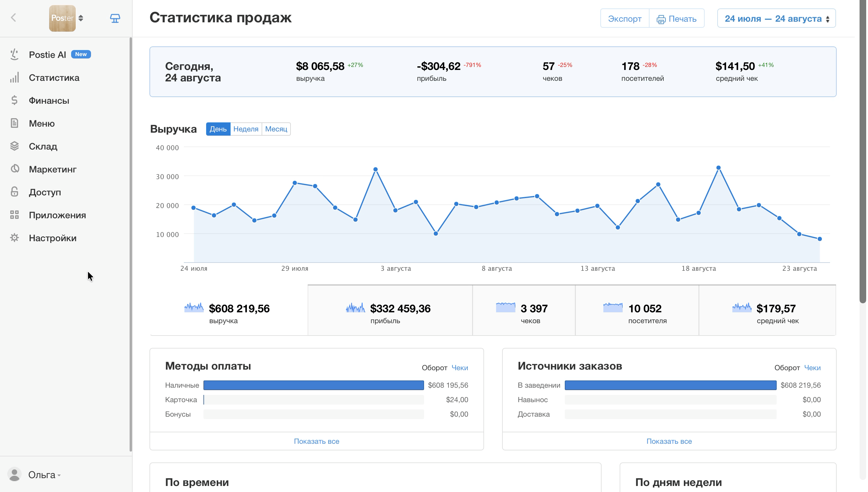Toggle payment methods view to Чеки

460,368
